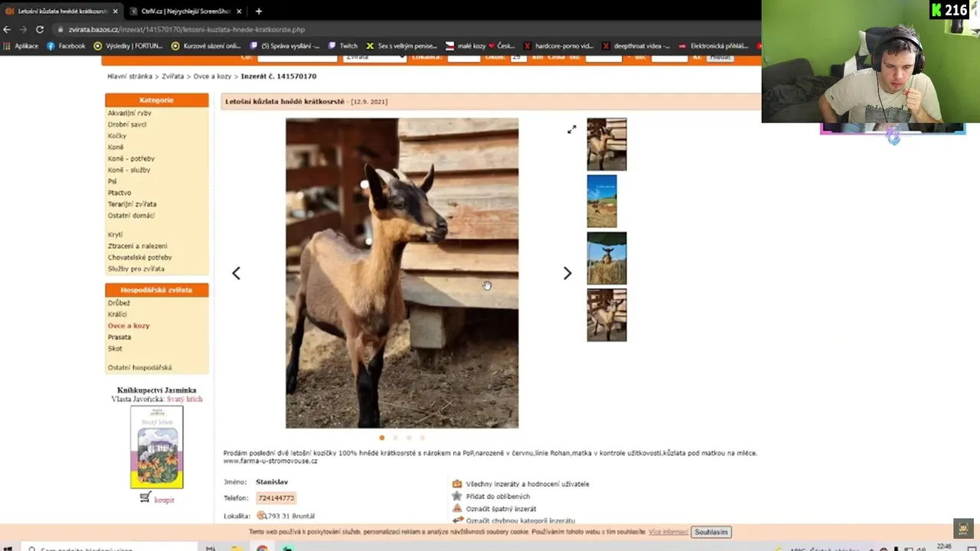Select the fourth gallery thumbnail
The height and width of the screenshot is (551, 980).
tap(606, 315)
